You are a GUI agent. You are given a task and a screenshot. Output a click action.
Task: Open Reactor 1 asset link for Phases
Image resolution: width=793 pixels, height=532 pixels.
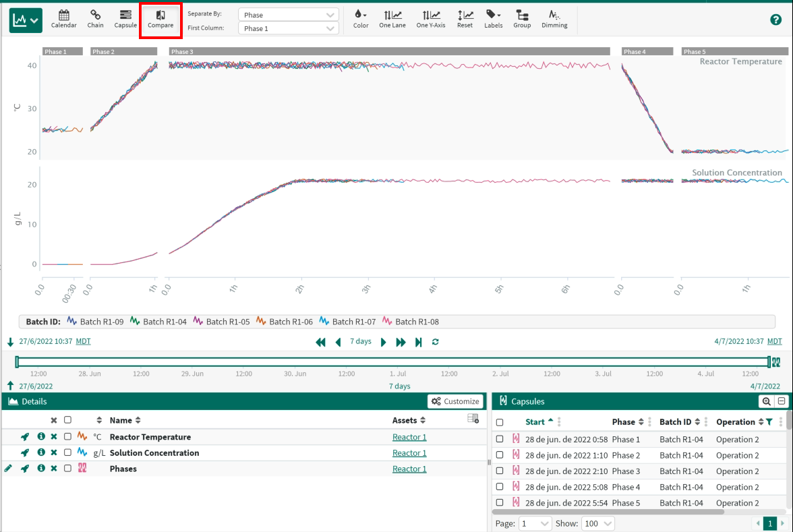tap(409, 469)
